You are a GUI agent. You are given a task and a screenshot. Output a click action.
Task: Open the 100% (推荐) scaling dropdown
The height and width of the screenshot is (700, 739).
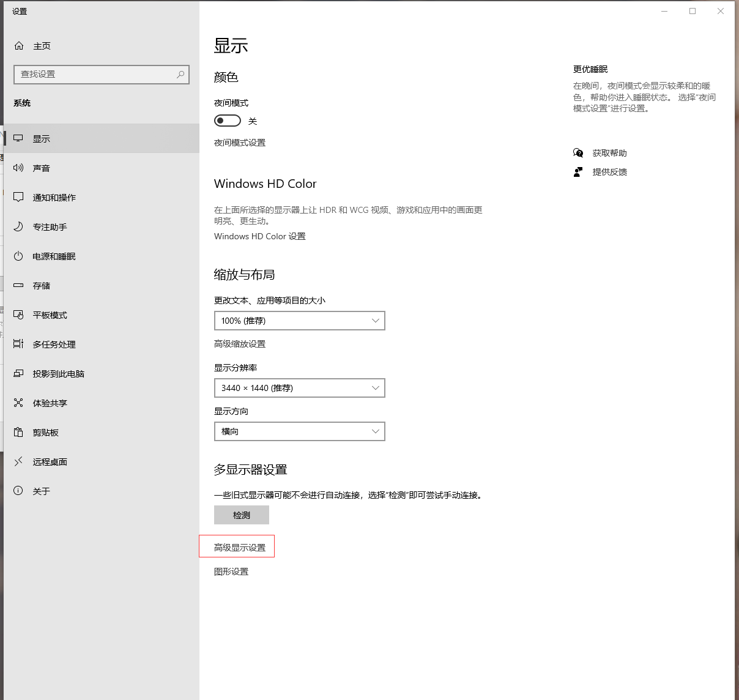pos(299,320)
